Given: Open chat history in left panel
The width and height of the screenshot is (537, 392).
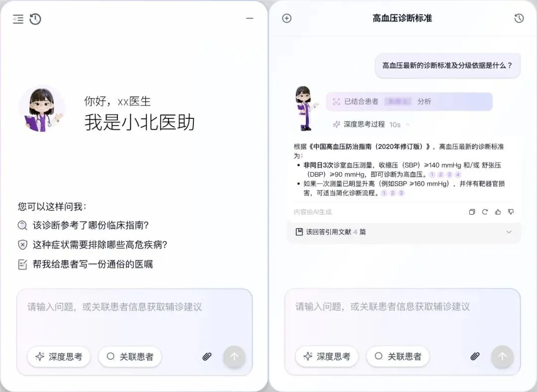Looking at the screenshot, I should tap(35, 19).
